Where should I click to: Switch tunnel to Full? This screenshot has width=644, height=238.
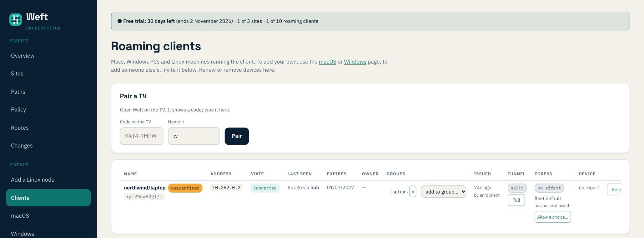(516, 200)
